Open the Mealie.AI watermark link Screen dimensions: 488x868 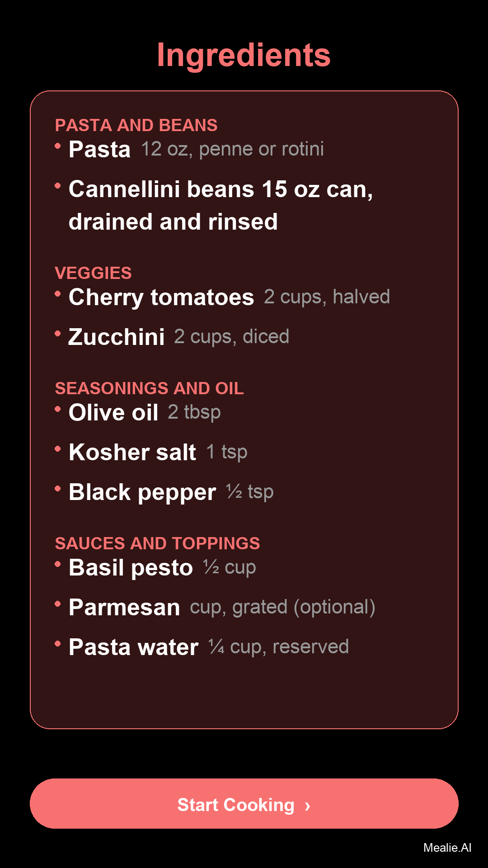447,848
